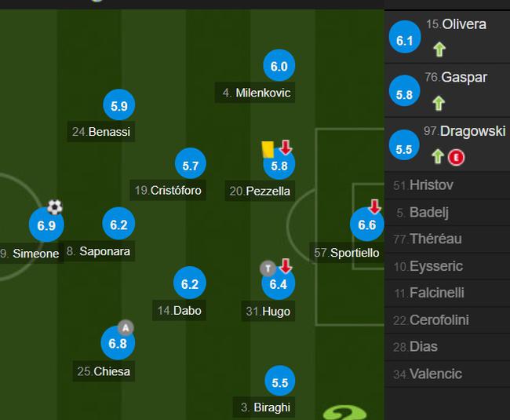
Task: Click the green sub-on arrow under Gaspar
Action: (439, 103)
